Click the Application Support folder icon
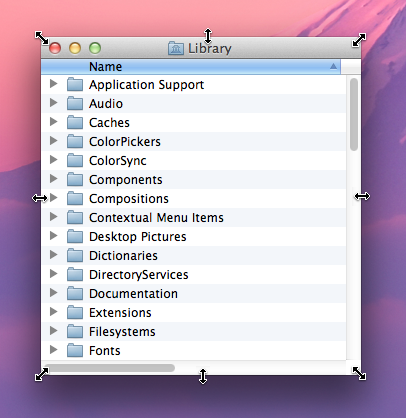Viewport: 406px width, 418px height. (75, 84)
